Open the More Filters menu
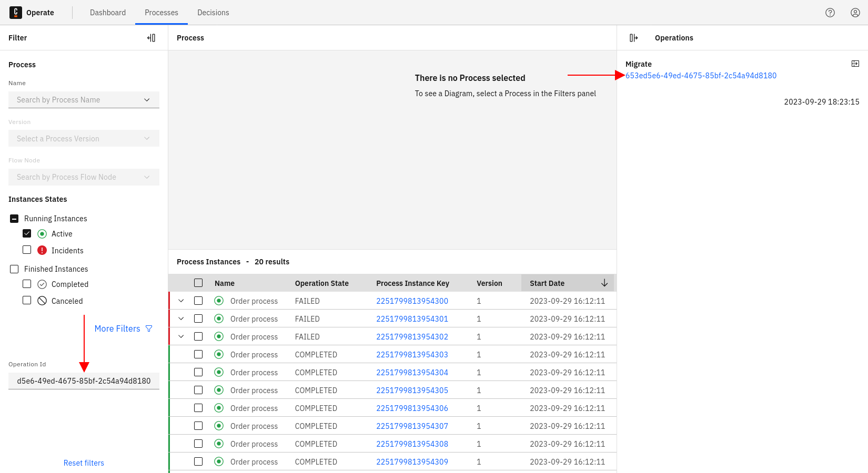 click(124, 328)
